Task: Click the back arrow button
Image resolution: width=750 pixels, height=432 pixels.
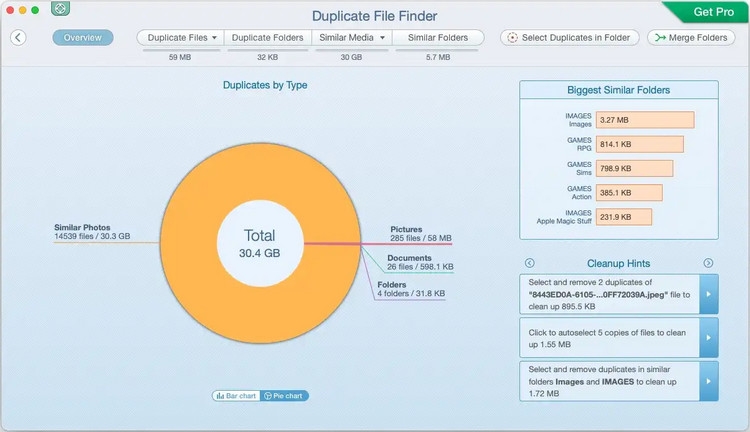Action: click(18, 37)
